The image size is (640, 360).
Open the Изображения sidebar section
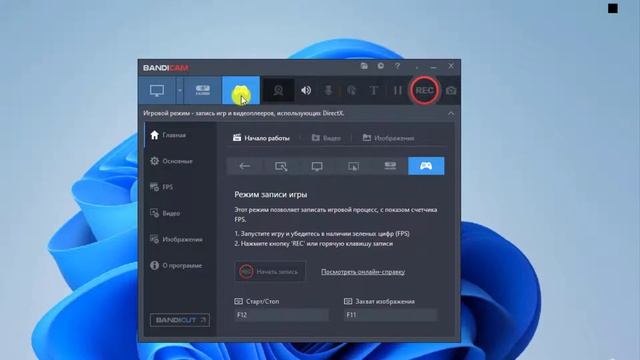pos(180,239)
